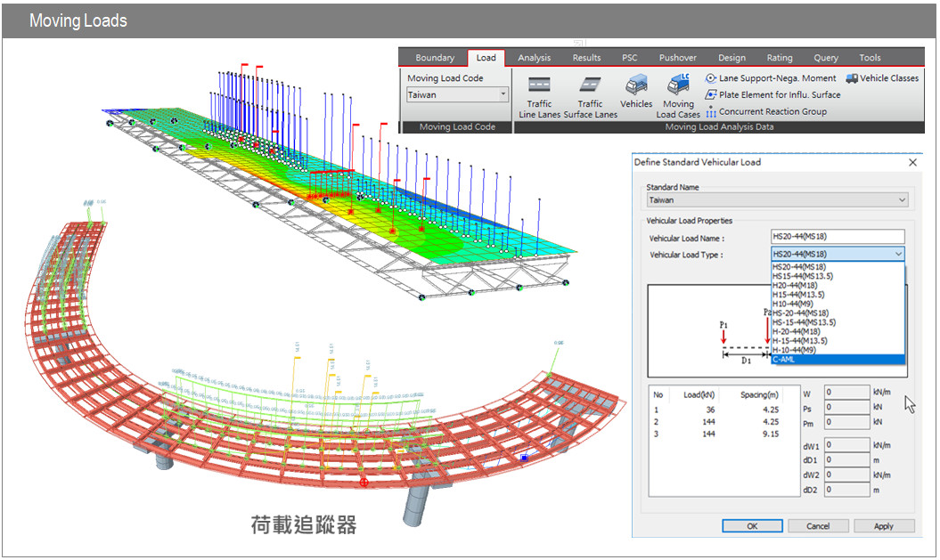Select Lane Support-Nega. Moment

[x=771, y=78]
